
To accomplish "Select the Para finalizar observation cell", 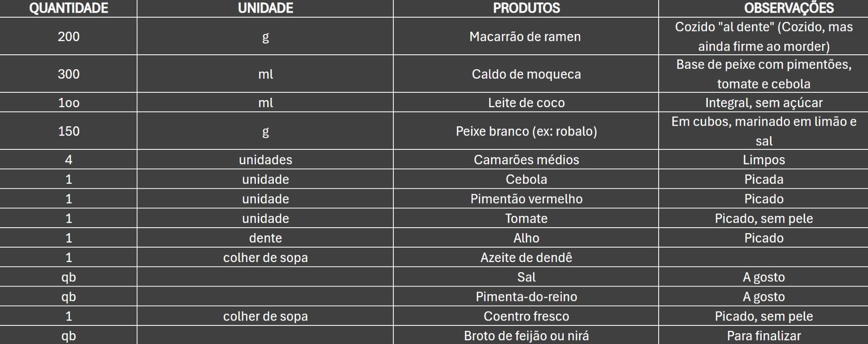I will (764, 335).
